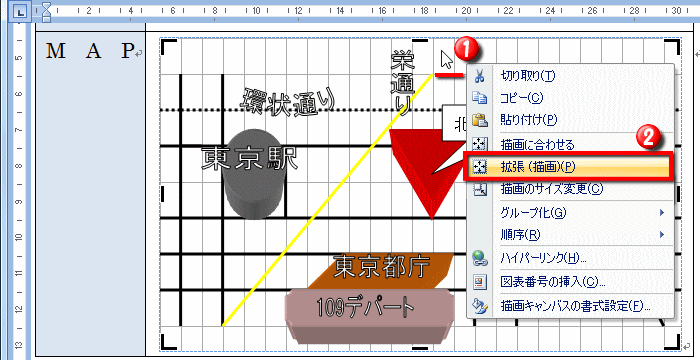Choose 描画キャンバスの書式設定(F)... option
This screenshot has width=700, height=360.
(575, 306)
